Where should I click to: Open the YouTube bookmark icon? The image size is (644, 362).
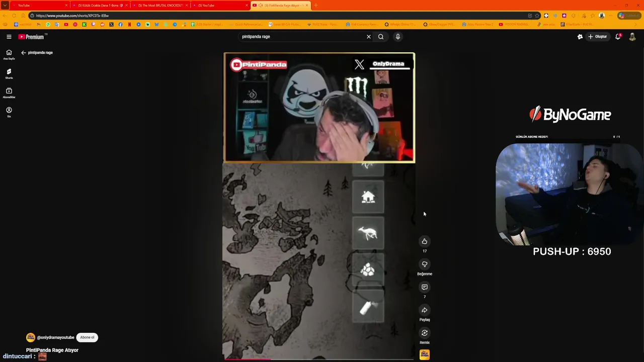(66, 24)
